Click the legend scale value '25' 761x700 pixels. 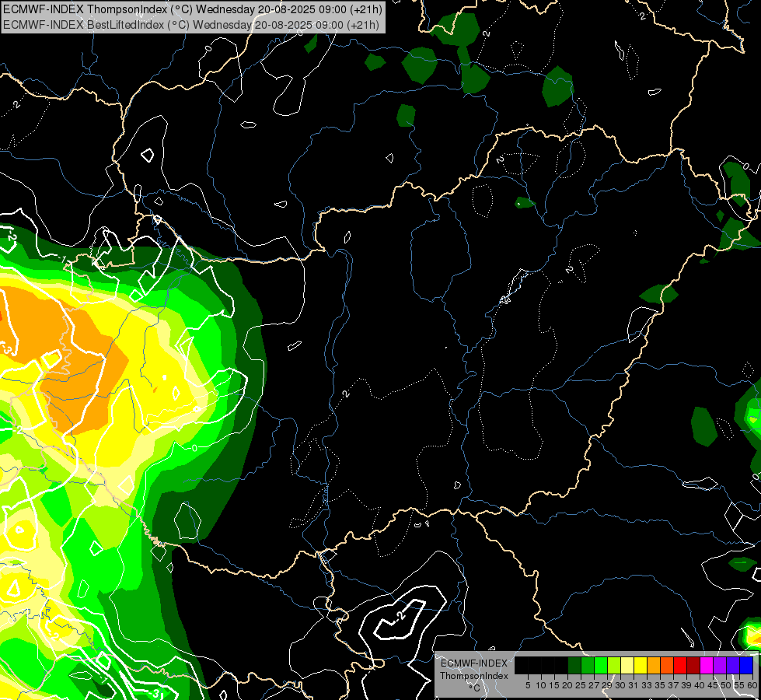(x=581, y=685)
